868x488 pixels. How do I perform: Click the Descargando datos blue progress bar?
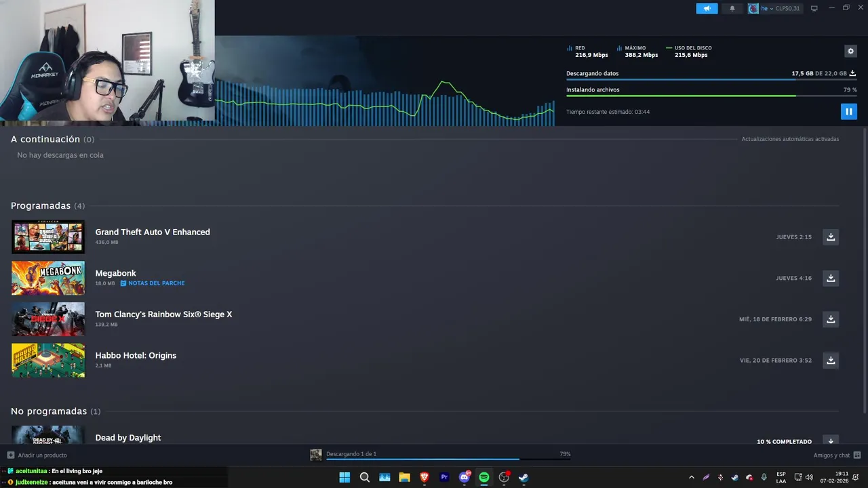[711, 80]
